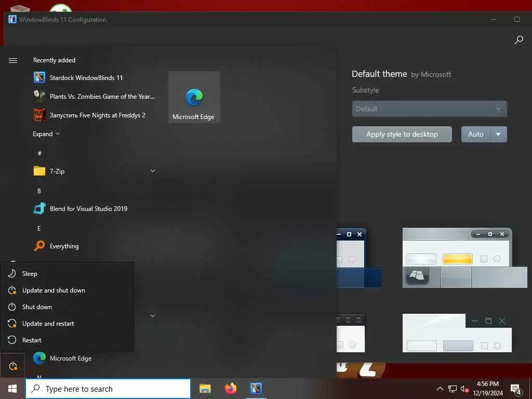Open the network status tray icon
Image resolution: width=532 pixels, height=399 pixels.
[x=453, y=389]
